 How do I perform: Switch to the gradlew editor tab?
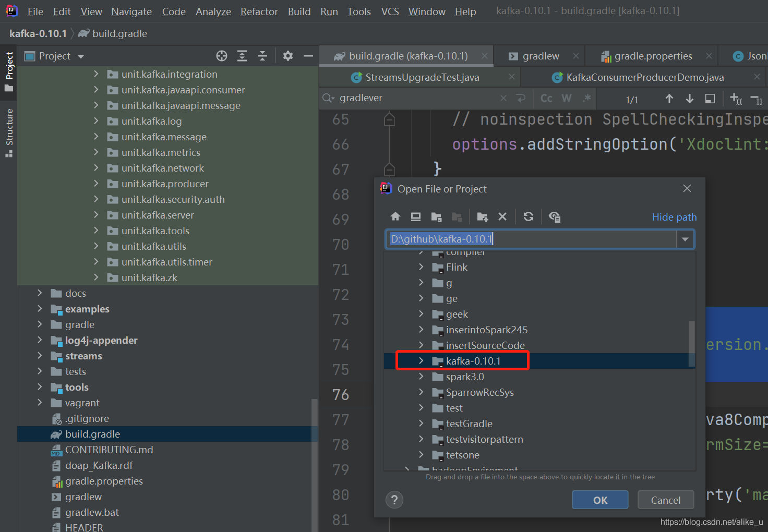[541, 56]
